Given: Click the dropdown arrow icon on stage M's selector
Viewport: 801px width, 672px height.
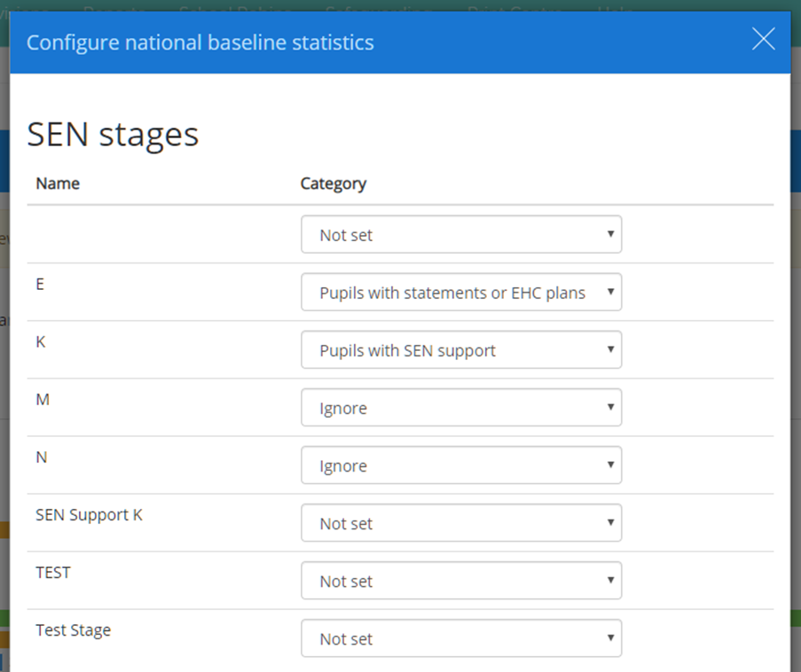Looking at the screenshot, I should point(609,407).
